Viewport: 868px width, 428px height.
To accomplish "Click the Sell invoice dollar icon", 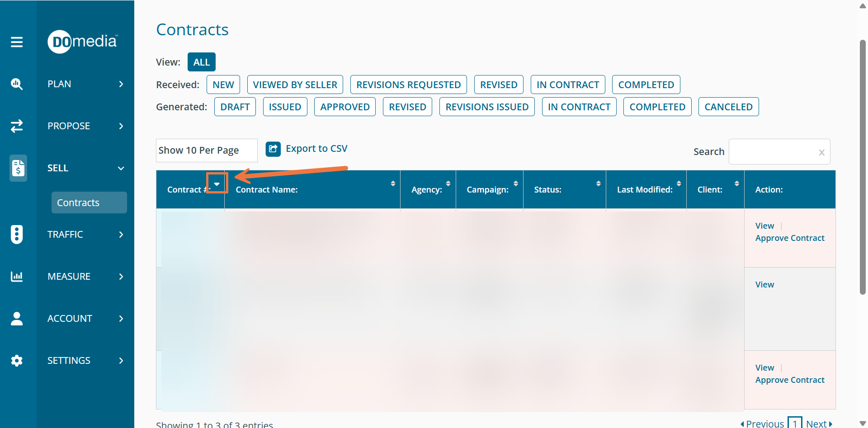I will 18,168.
